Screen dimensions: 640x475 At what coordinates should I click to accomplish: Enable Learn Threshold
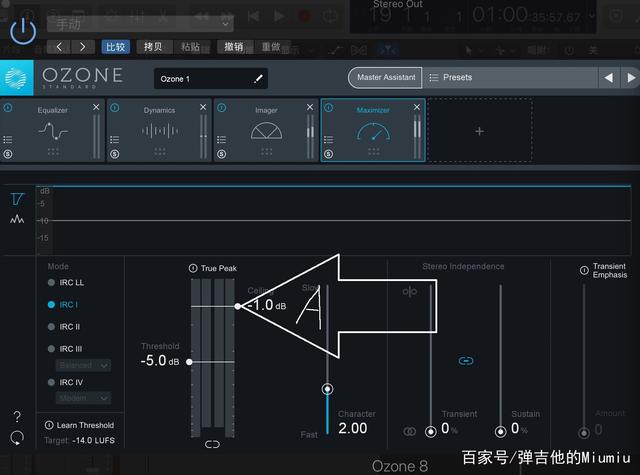click(79, 425)
